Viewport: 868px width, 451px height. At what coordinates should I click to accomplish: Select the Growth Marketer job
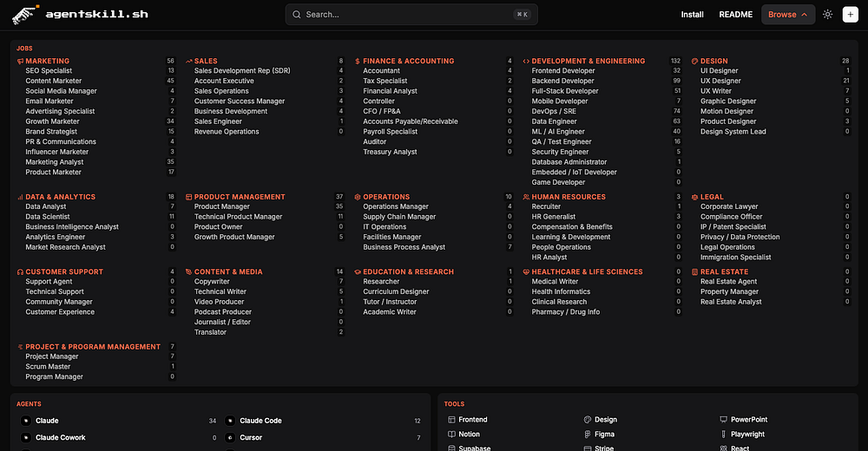click(53, 121)
